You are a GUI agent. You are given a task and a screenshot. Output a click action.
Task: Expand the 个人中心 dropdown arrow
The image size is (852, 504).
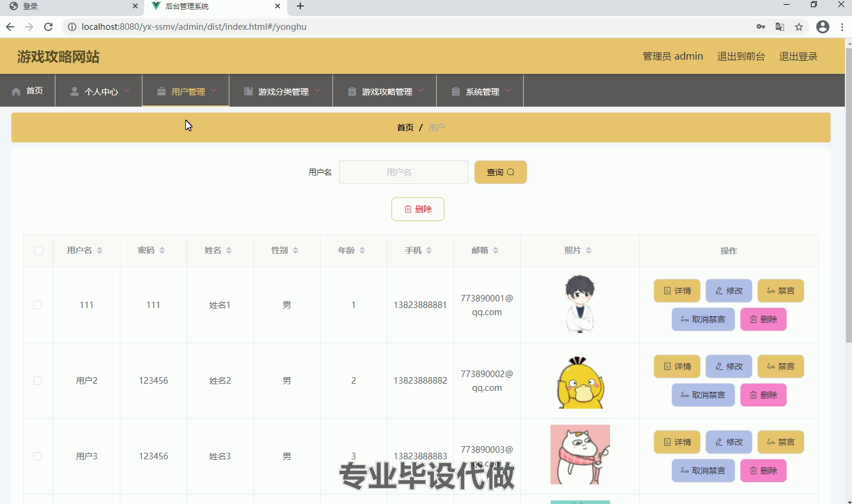click(126, 91)
